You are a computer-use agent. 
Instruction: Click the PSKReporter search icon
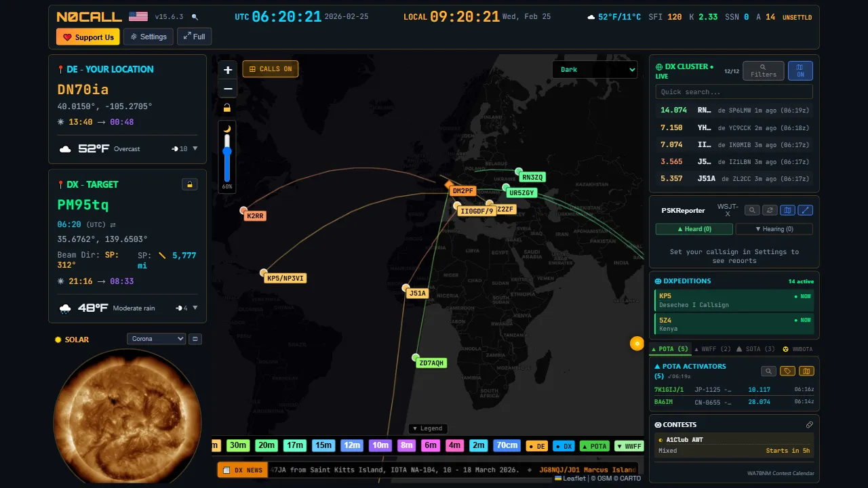click(x=752, y=210)
